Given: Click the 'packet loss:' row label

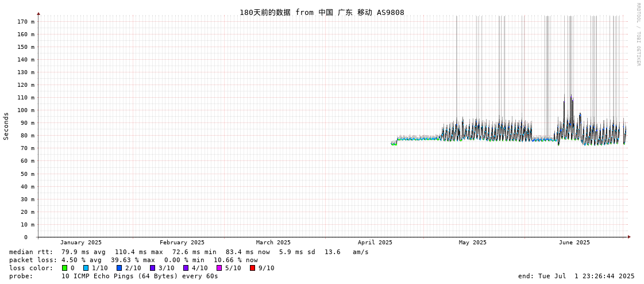Looking at the screenshot, I should pyautogui.click(x=33, y=260).
